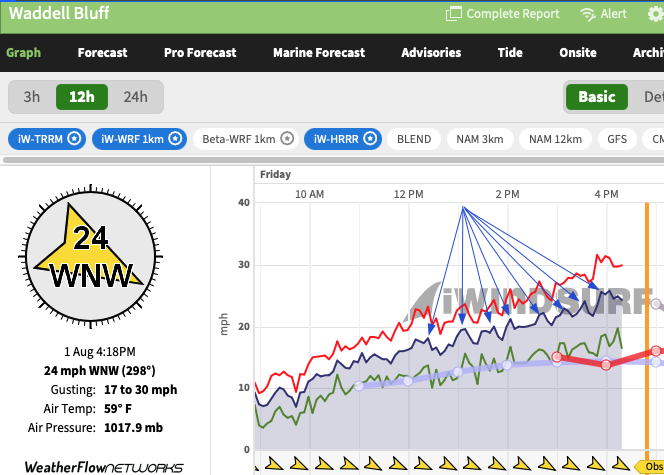
Task: Open the Complete Report icon
Action: [454, 14]
